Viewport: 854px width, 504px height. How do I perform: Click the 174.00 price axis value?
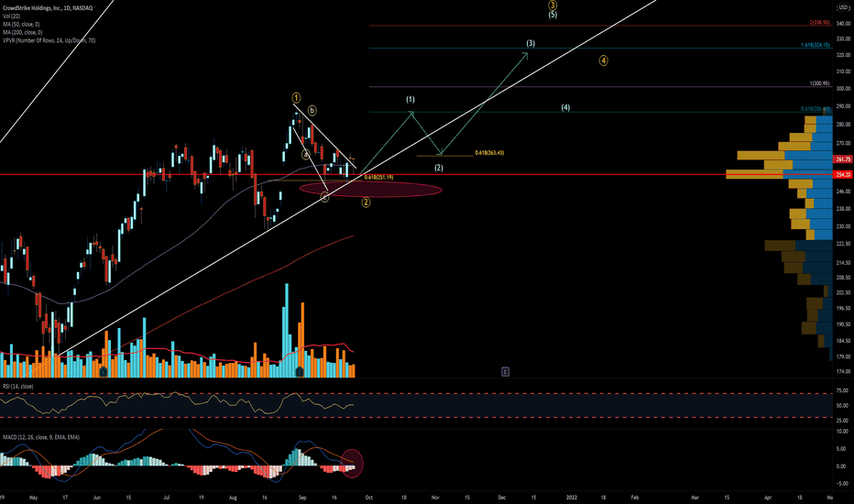tap(844, 372)
